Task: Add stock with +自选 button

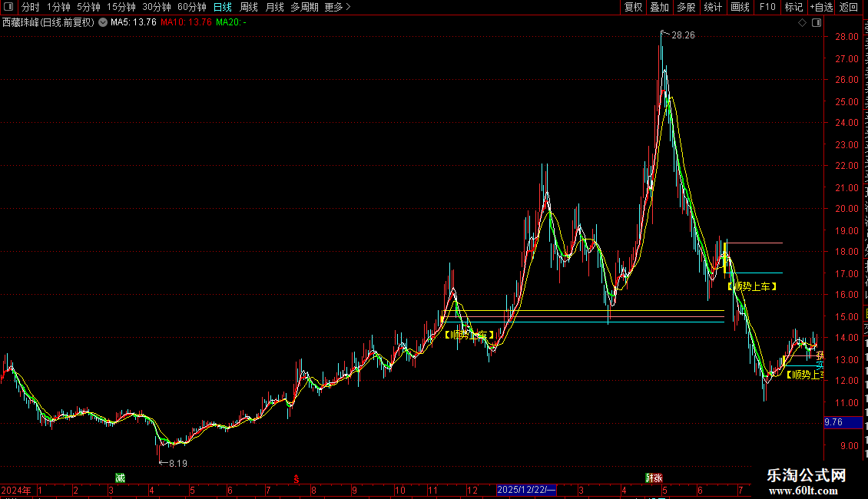Action: 821,7
